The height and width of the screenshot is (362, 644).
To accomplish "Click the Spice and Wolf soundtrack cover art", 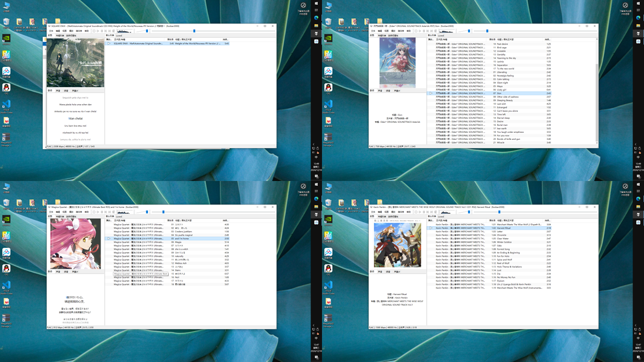I will 397,245.
